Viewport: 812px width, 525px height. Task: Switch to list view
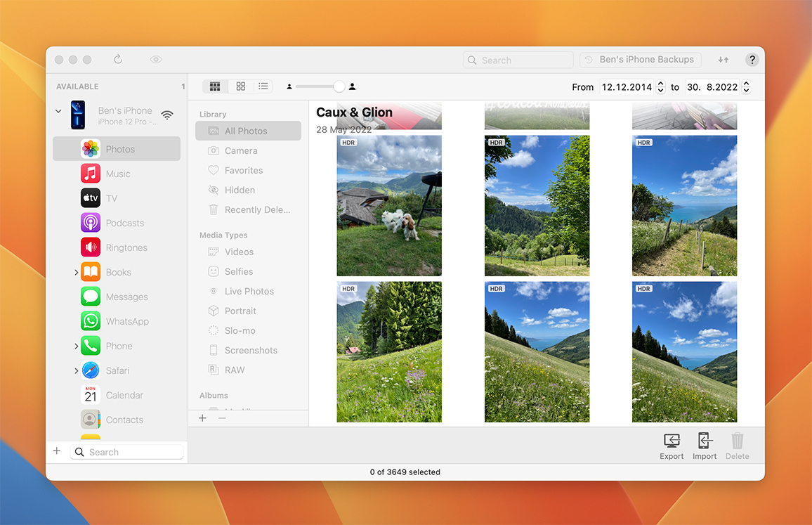[x=263, y=86]
